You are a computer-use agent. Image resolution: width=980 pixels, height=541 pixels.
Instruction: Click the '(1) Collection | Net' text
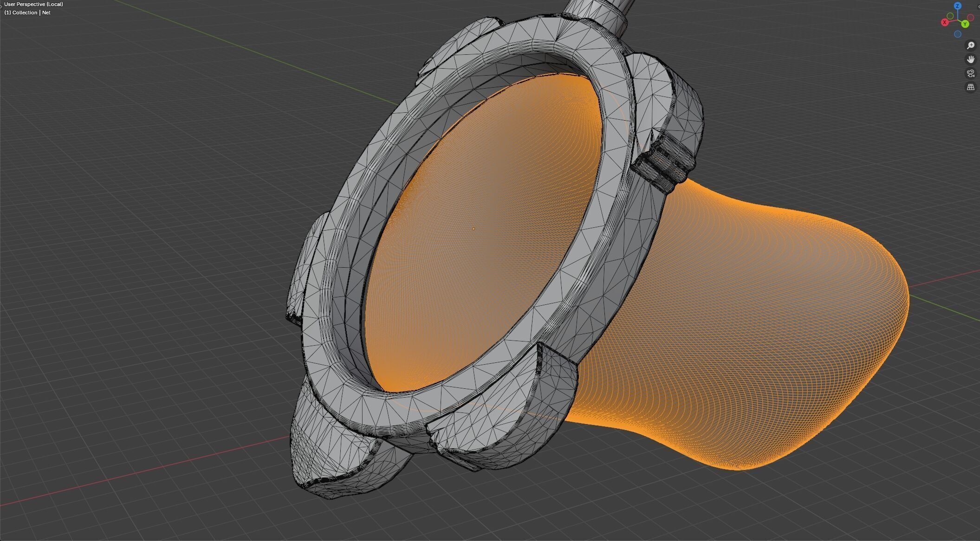click(x=27, y=13)
